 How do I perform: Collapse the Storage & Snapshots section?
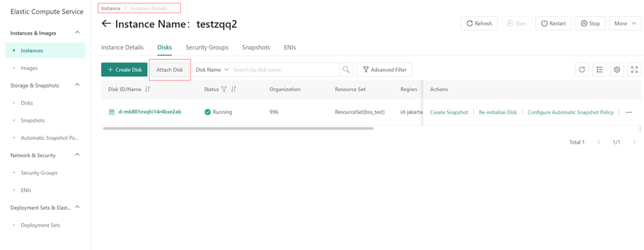(78, 84)
